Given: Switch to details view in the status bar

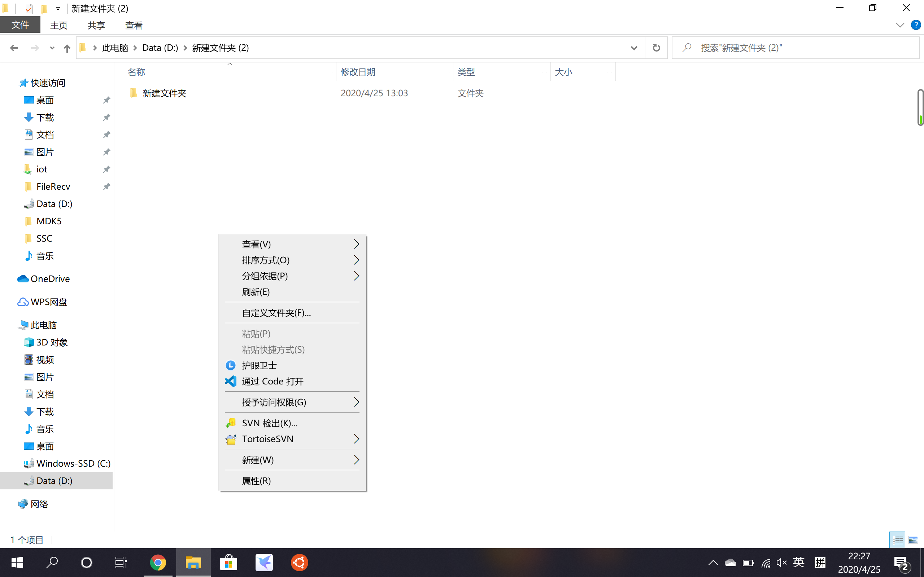Looking at the screenshot, I should point(898,539).
